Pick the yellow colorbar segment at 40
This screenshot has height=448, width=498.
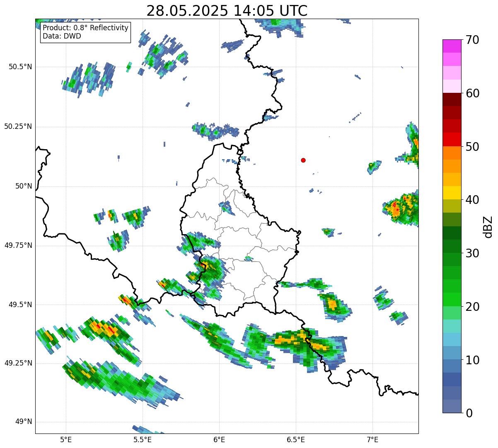point(452,193)
